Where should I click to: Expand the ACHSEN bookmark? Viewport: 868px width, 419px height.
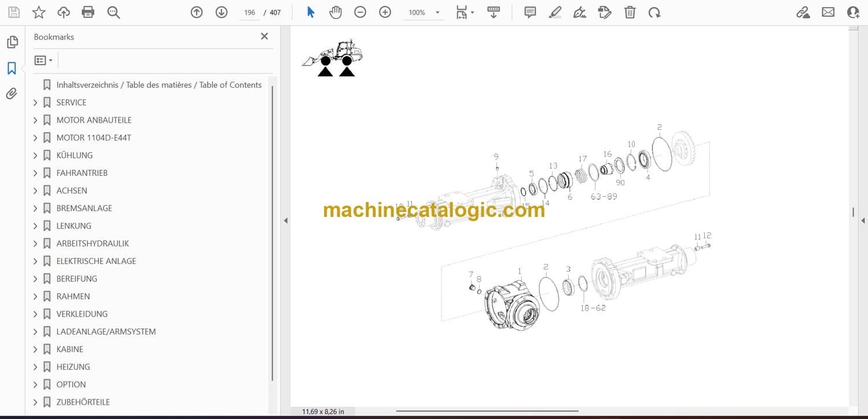(x=35, y=191)
